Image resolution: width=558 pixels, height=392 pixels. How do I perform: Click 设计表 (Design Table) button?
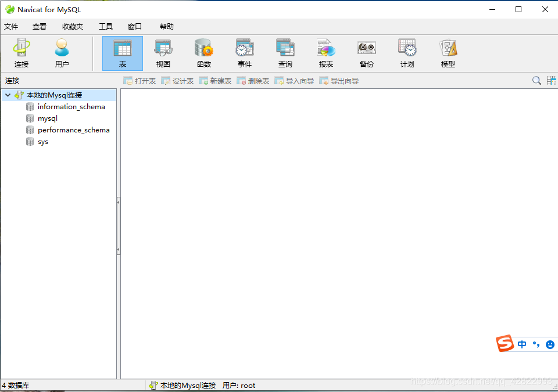point(177,81)
